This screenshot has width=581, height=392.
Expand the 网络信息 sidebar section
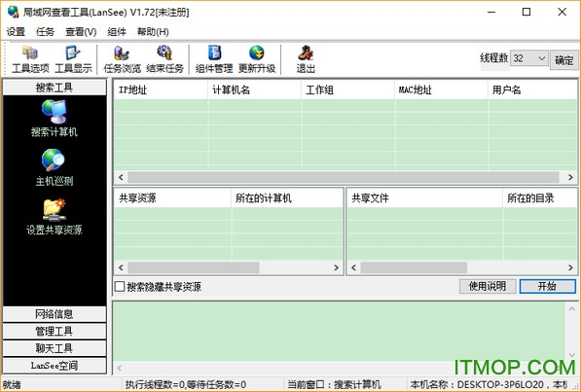(54, 314)
